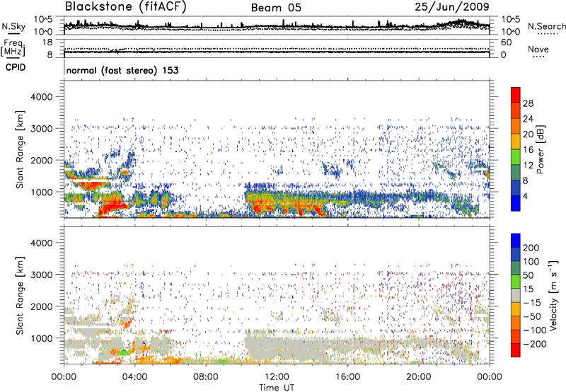Click the '4000' tick of power panel

pos(41,97)
